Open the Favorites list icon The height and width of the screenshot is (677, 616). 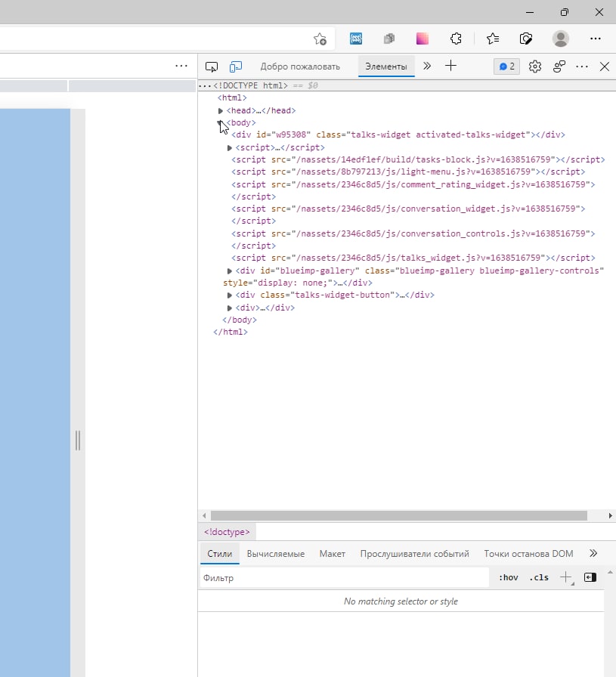493,39
